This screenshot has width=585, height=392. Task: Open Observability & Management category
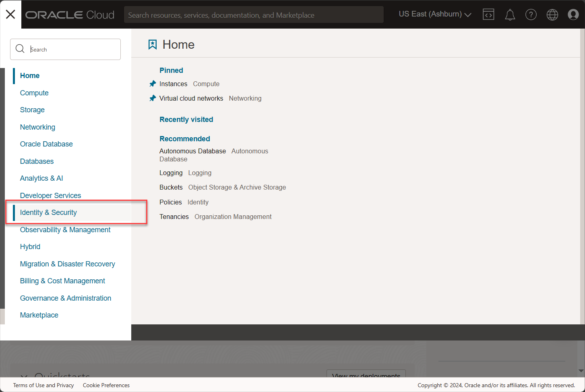(65, 230)
